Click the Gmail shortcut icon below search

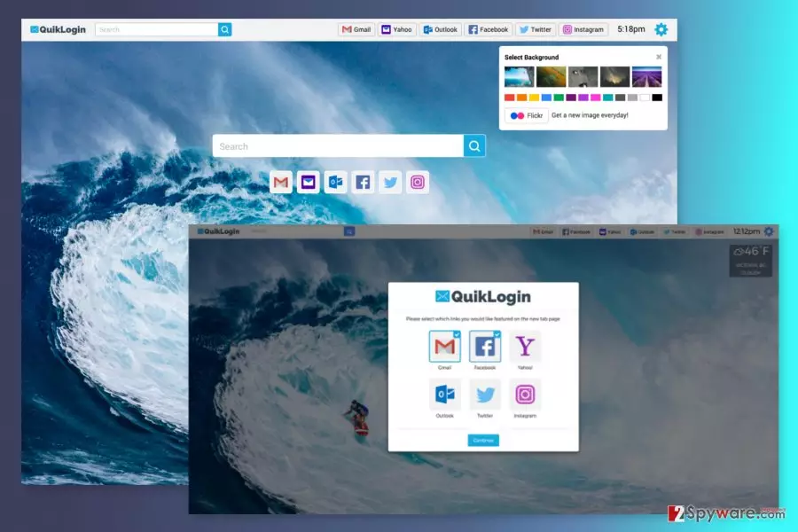click(281, 183)
